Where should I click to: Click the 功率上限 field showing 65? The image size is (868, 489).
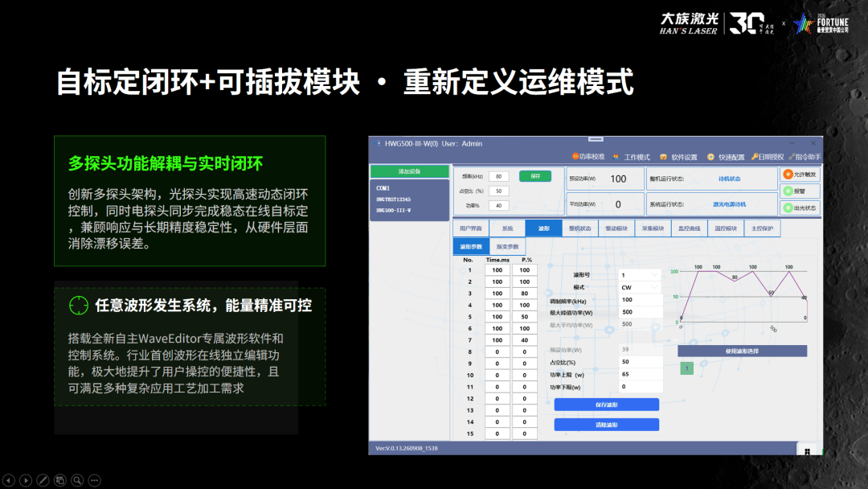[640, 374]
